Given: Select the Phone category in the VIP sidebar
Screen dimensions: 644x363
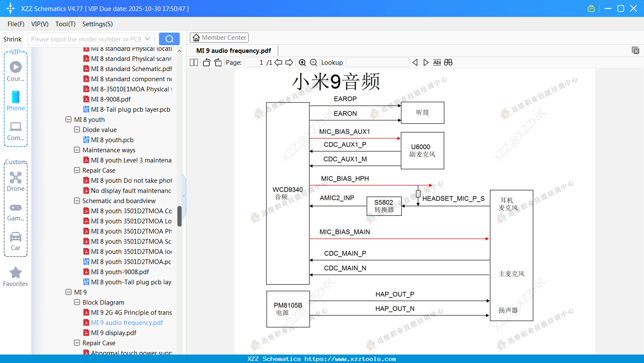Looking at the screenshot, I should [16, 102].
